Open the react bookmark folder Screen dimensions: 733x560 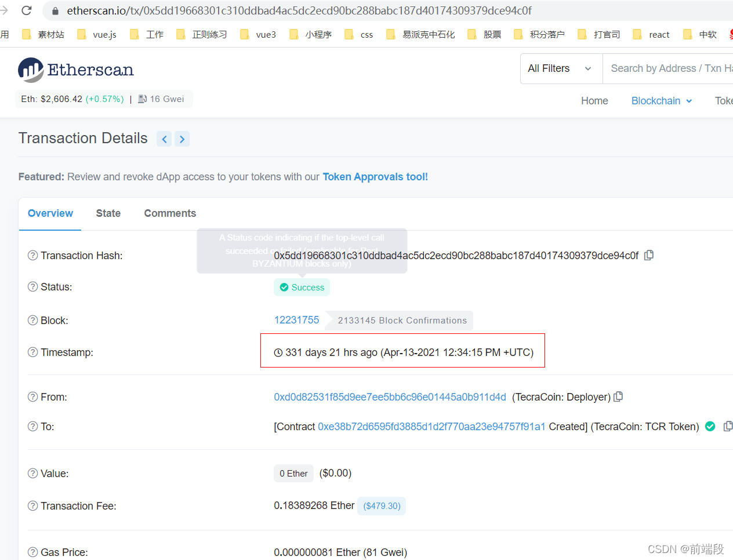point(651,34)
